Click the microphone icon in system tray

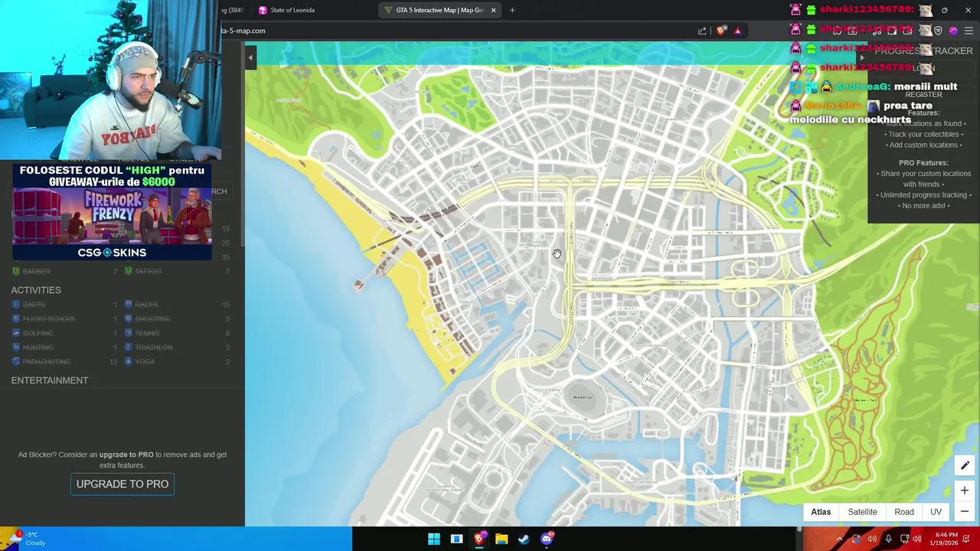click(888, 539)
